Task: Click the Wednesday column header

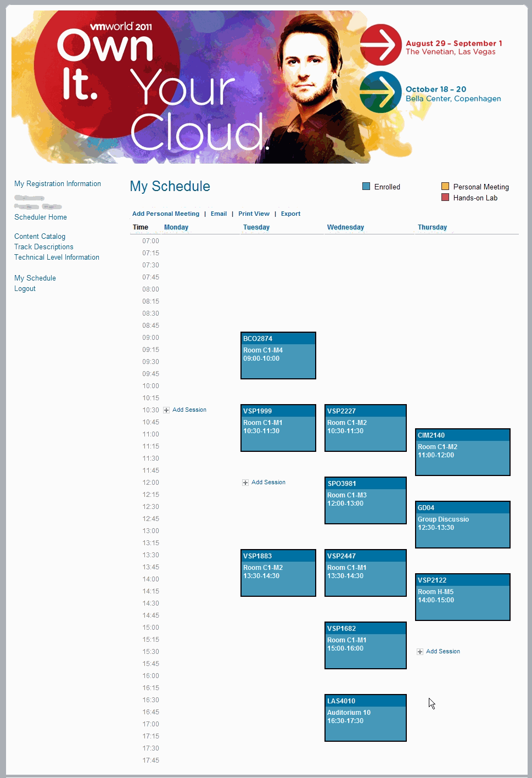Action: (345, 227)
